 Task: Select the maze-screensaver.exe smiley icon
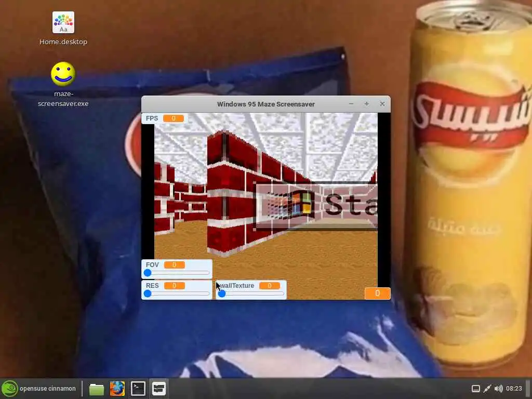63,74
